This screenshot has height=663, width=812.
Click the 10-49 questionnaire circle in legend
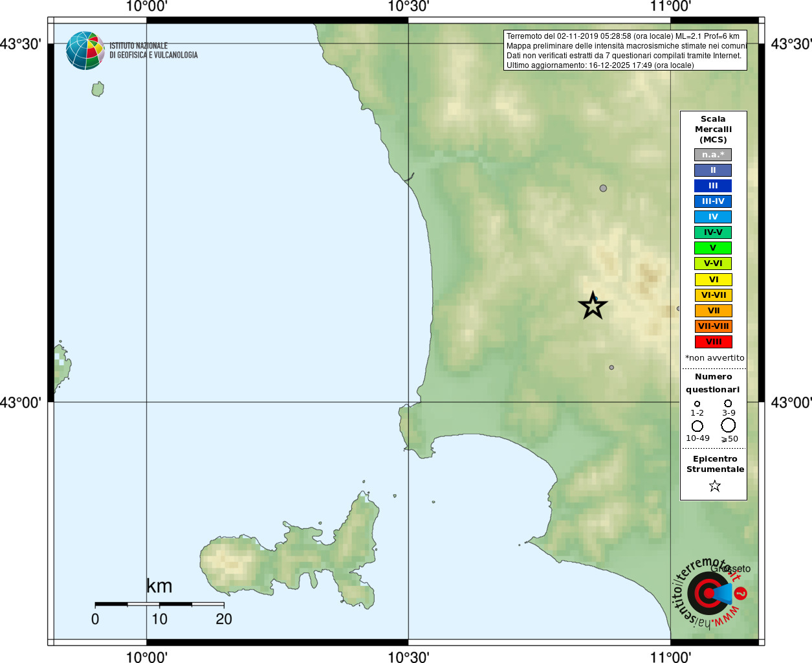(697, 426)
